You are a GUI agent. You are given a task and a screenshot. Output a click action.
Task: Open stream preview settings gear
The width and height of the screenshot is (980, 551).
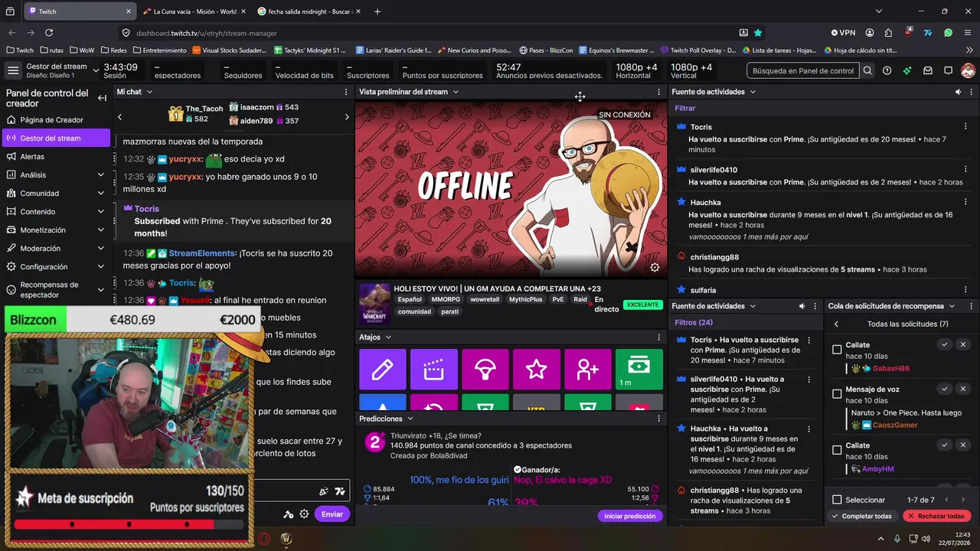(655, 267)
